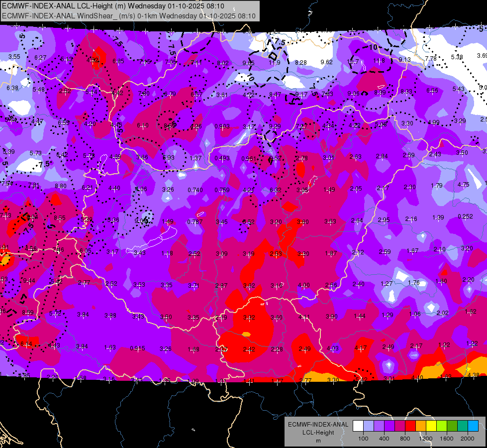
Task: Click the 1200 label in the legend
Action: (425, 439)
